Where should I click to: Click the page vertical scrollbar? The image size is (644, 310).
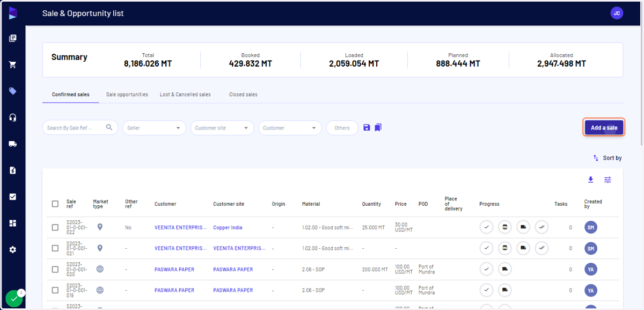tap(641, 75)
